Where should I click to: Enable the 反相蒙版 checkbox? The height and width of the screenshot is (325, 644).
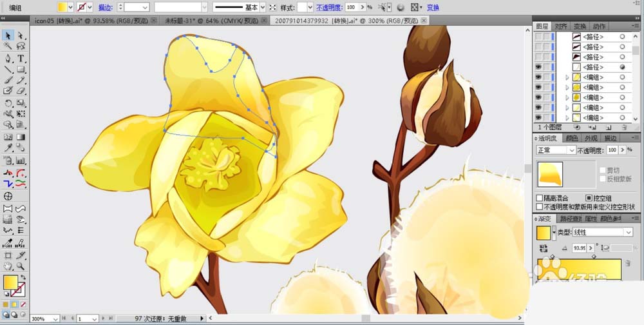tap(602, 179)
